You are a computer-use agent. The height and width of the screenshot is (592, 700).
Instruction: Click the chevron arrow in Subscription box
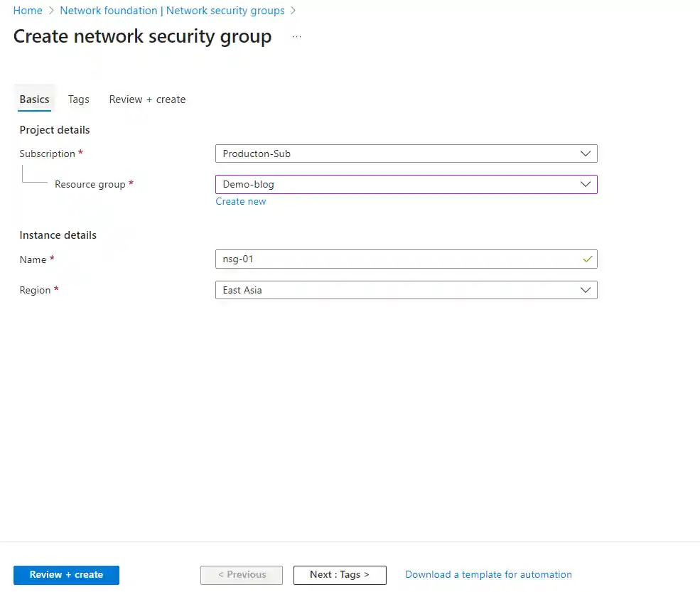586,154
